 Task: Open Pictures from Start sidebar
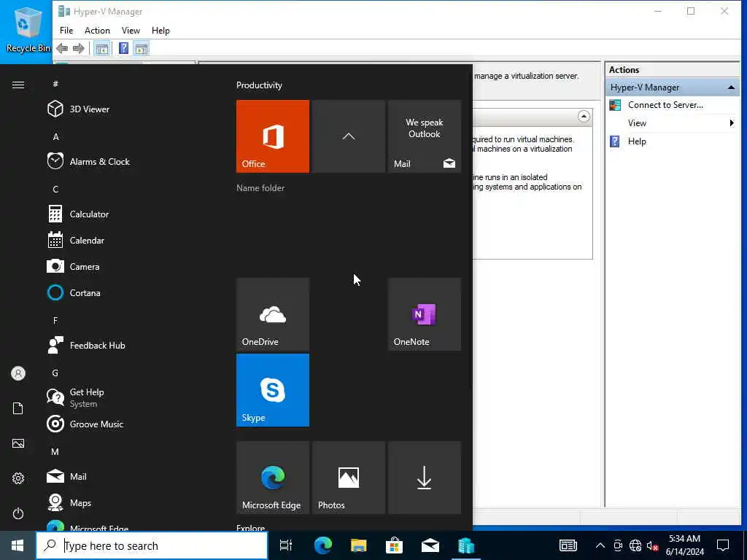[x=18, y=443]
